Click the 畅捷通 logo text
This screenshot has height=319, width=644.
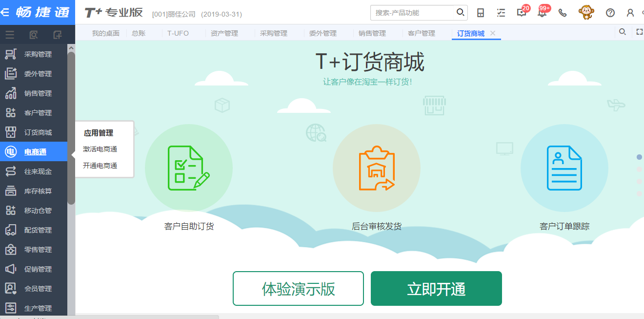pos(43,12)
